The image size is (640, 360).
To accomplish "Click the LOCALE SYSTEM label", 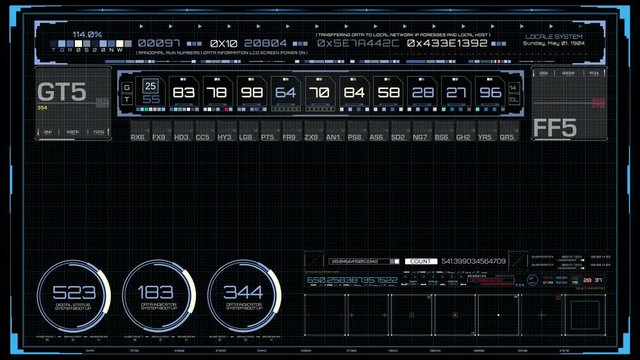I will [x=554, y=36].
